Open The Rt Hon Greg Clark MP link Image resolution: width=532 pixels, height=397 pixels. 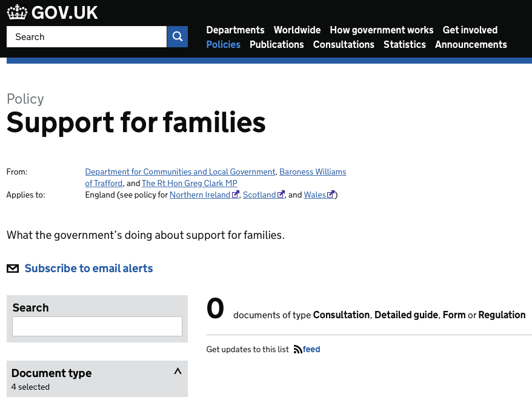189,183
